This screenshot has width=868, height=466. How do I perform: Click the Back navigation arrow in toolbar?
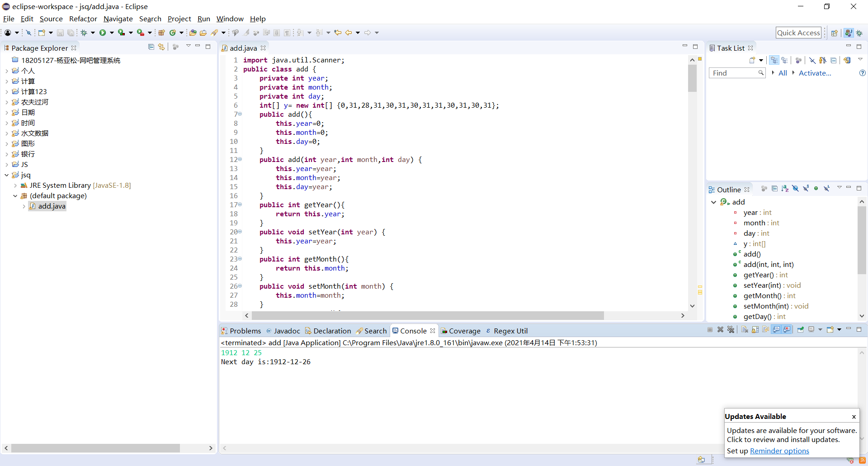pos(349,33)
